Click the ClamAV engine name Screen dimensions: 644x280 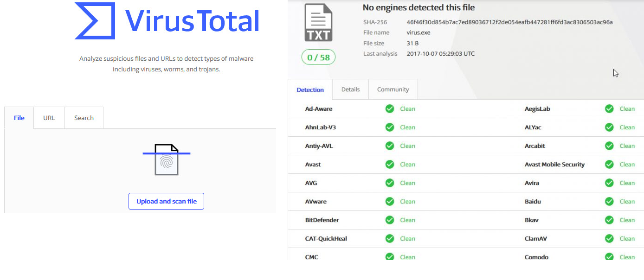pyautogui.click(x=535, y=238)
